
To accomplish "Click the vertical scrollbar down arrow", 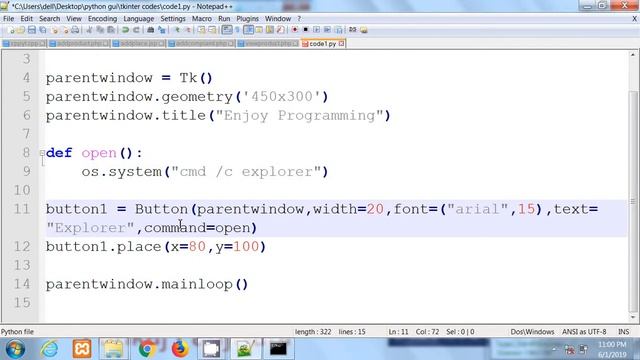I will (x=633, y=317).
